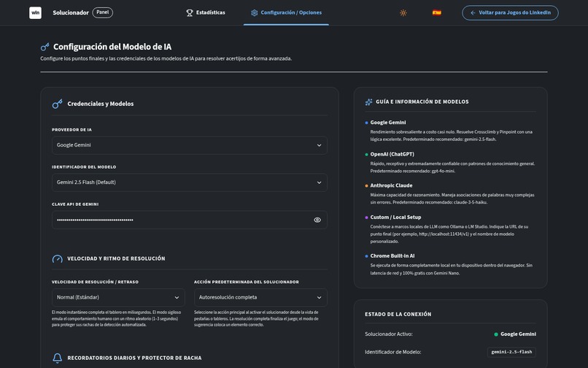588x368 pixels.
Task: Click the speedometer icon beside Velocidad y Ritmo
Action: pos(57,258)
